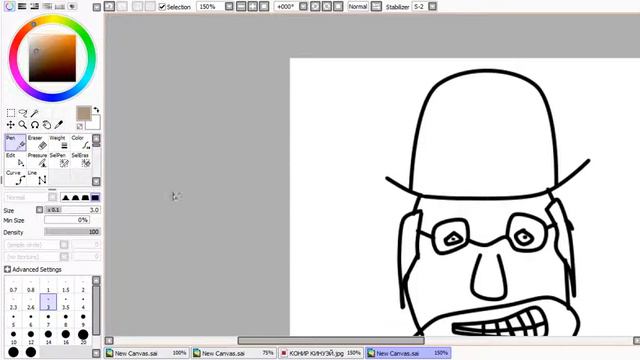Image resolution: width=640 pixels, height=360 pixels.
Task: Open the brush size multiplier menu
Action: (39, 210)
